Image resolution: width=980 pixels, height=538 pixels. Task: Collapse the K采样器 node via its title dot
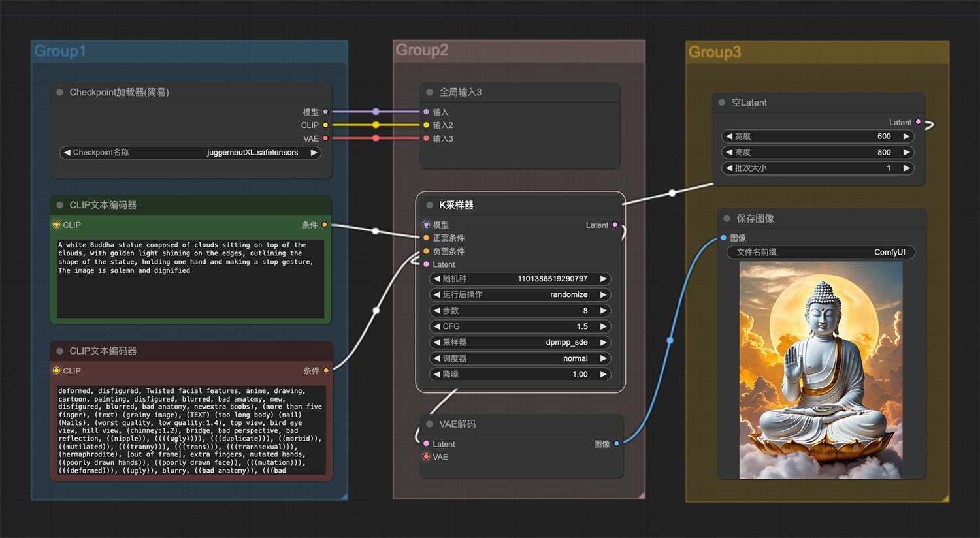click(430, 205)
